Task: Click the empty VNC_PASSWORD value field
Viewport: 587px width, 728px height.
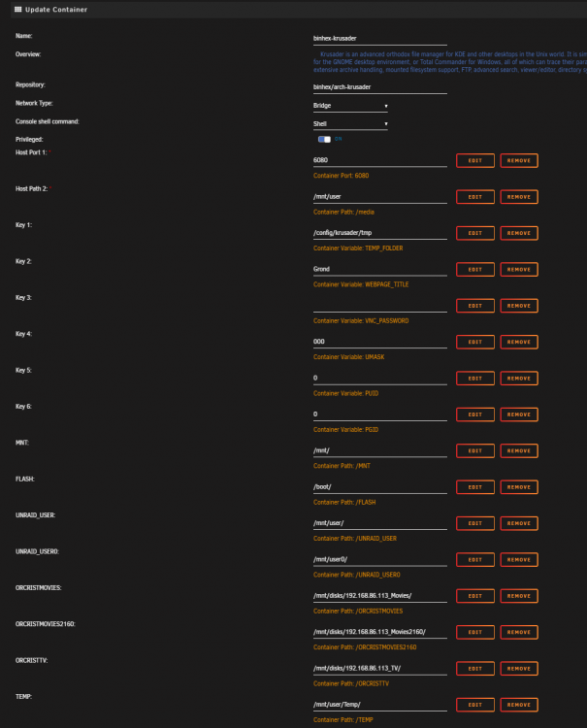Action: 380,306
